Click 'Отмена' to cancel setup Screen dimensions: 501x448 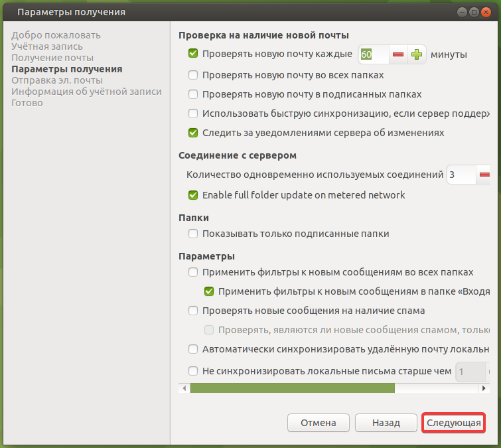click(318, 423)
